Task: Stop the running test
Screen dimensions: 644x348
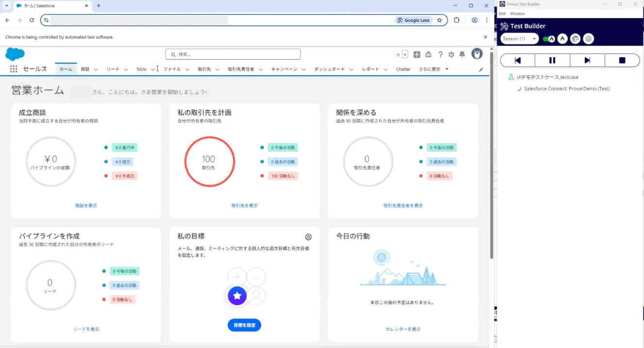Action: 622,60
